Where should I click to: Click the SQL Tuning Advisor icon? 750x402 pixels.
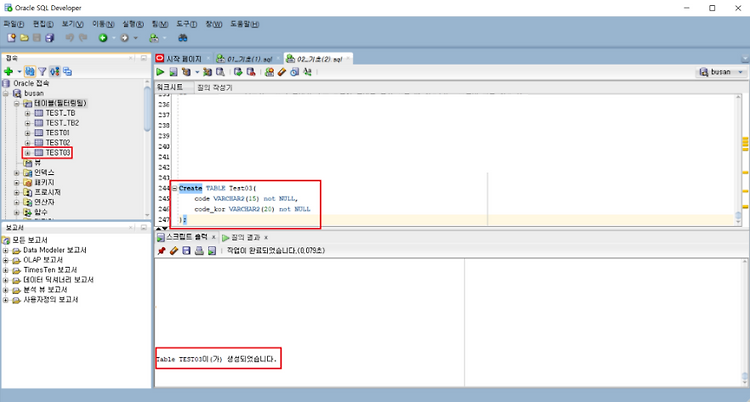[x=220, y=72]
